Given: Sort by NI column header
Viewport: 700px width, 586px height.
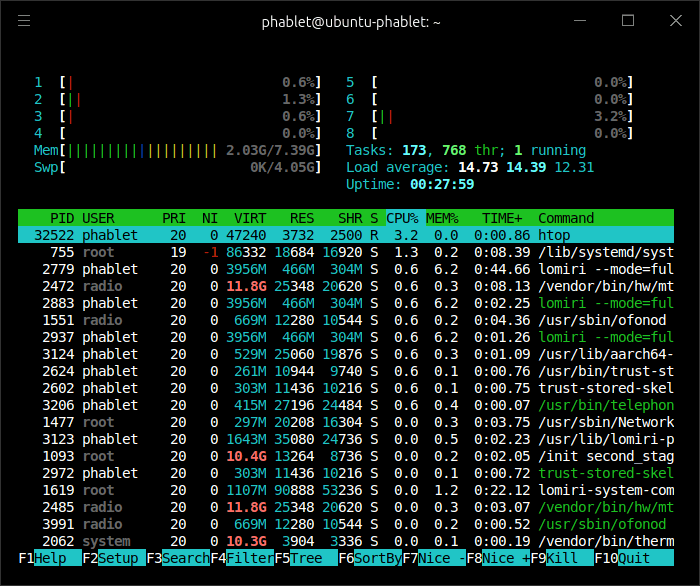Looking at the screenshot, I should pyautogui.click(x=210, y=218).
